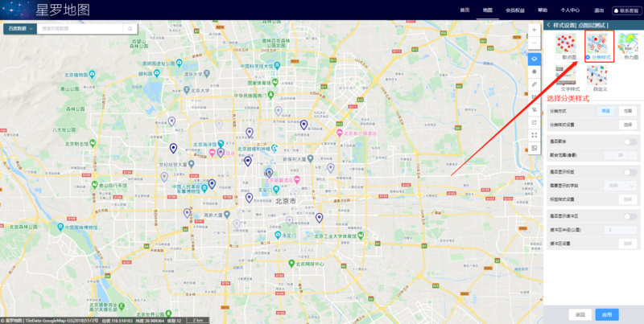Screen dimensions: 644x324
Task: Click the 老山自行车馆 POI icon
Action: pos(94,185)
